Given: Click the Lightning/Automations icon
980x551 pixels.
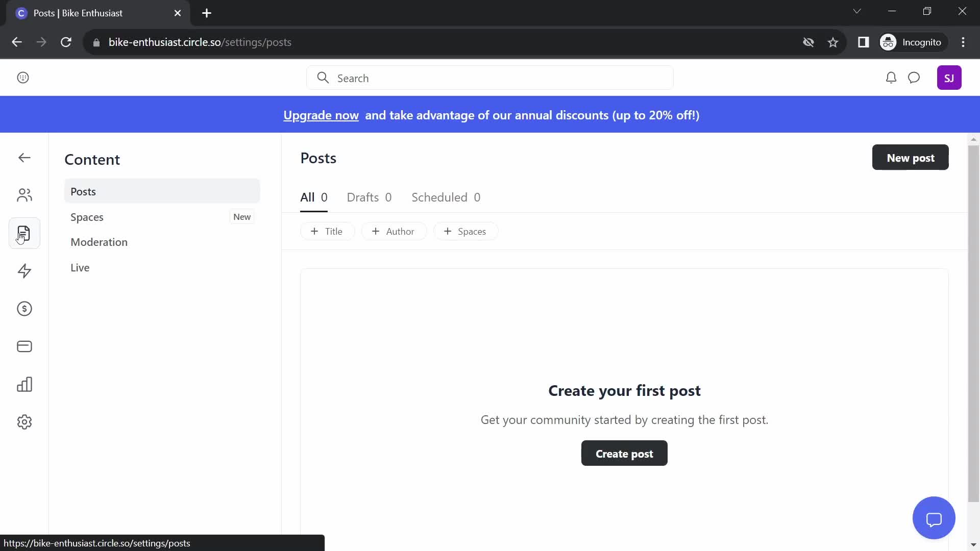Looking at the screenshot, I should 24,270.
